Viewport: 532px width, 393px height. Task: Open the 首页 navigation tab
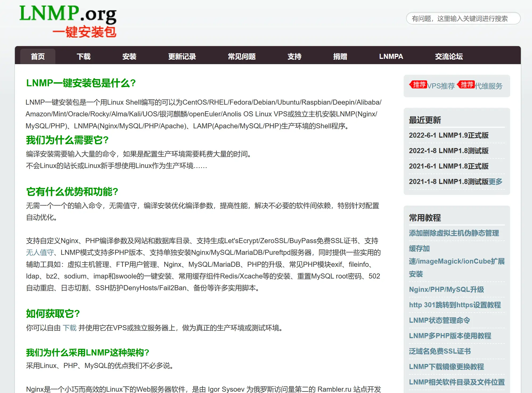[38, 56]
